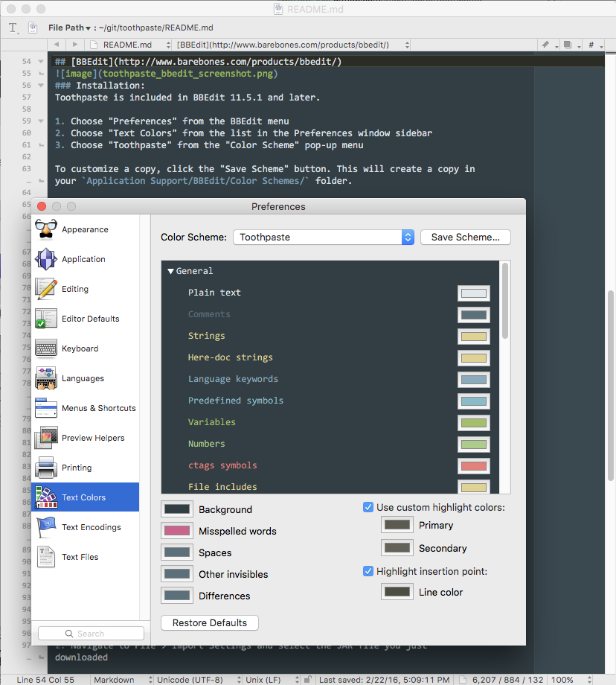Click the Save Scheme... button
This screenshot has width=616, height=685.
466,238
